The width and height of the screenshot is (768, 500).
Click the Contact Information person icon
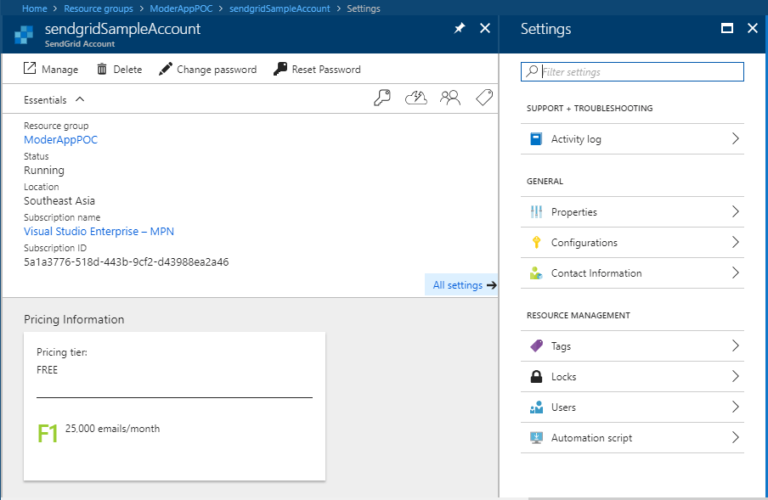(x=536, y=273)
